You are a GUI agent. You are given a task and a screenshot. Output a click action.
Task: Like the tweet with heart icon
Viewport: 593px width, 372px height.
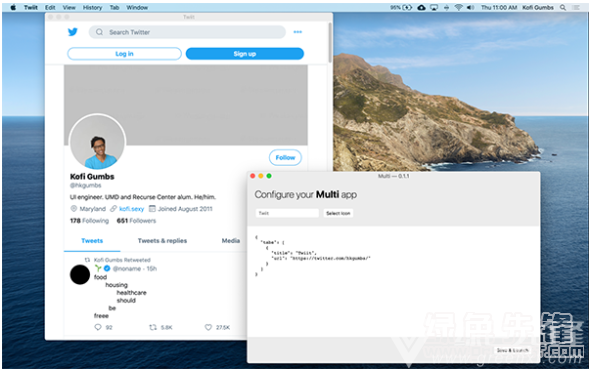click(x=208, y=327)
